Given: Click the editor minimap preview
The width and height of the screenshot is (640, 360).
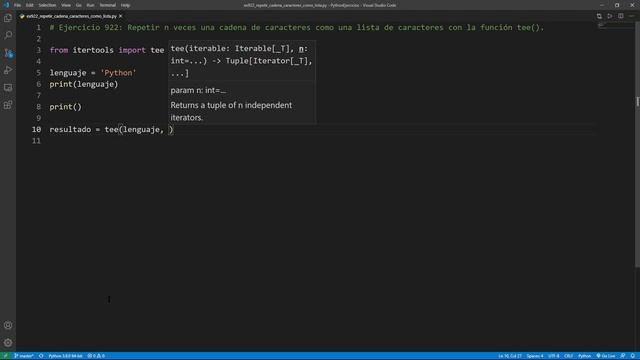Looking at the screenshot, I should pyautogui.click(x=616, y=27).
